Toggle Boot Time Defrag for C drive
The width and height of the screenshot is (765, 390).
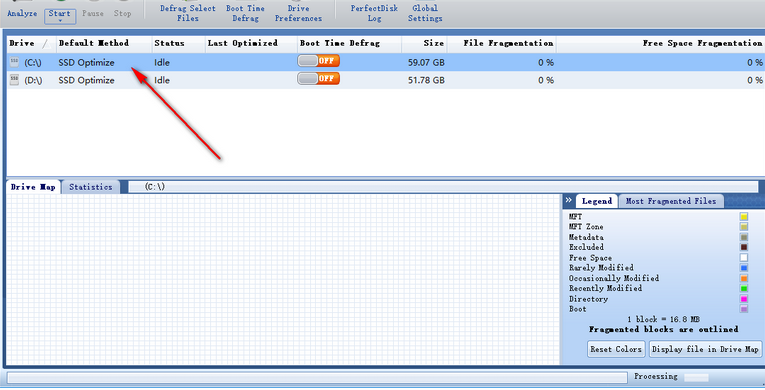[x=319, y=61]
